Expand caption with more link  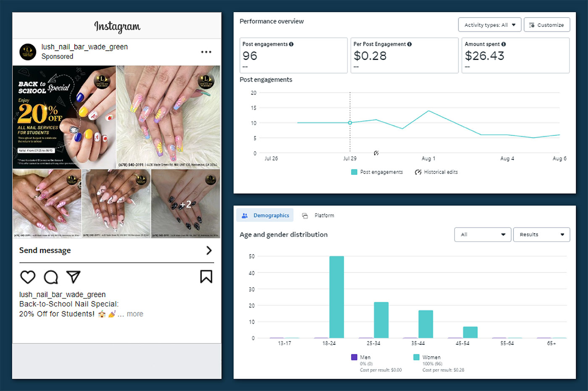point(135,314)
